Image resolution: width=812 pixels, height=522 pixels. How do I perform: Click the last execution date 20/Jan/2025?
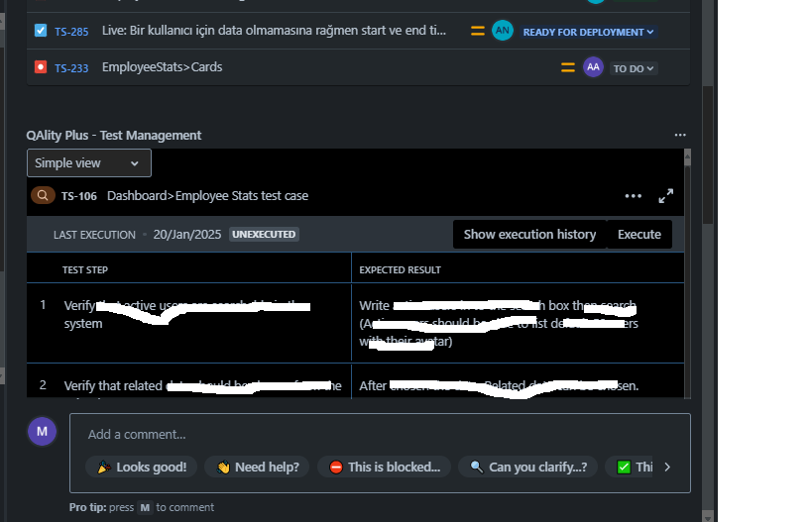[x=187, y=235]
